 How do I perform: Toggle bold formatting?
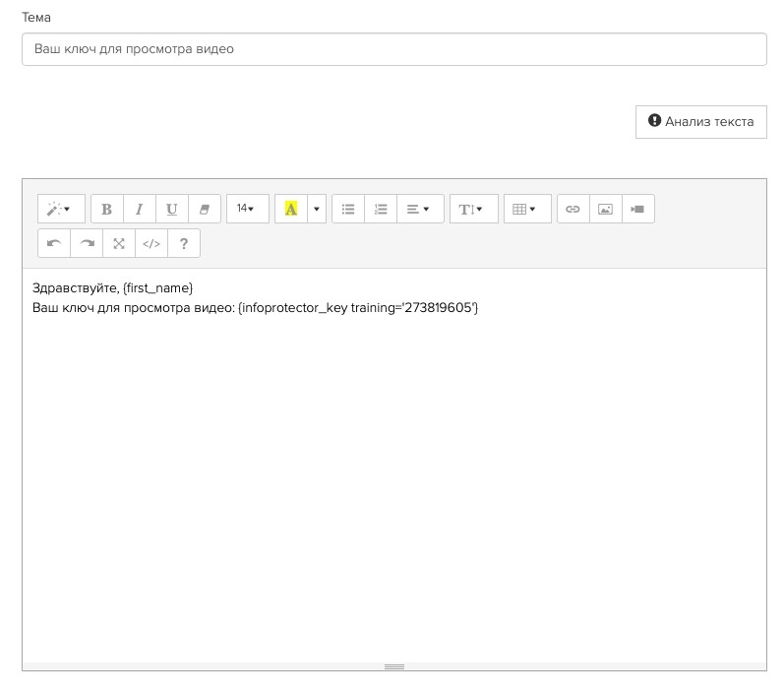pos(107,209)
